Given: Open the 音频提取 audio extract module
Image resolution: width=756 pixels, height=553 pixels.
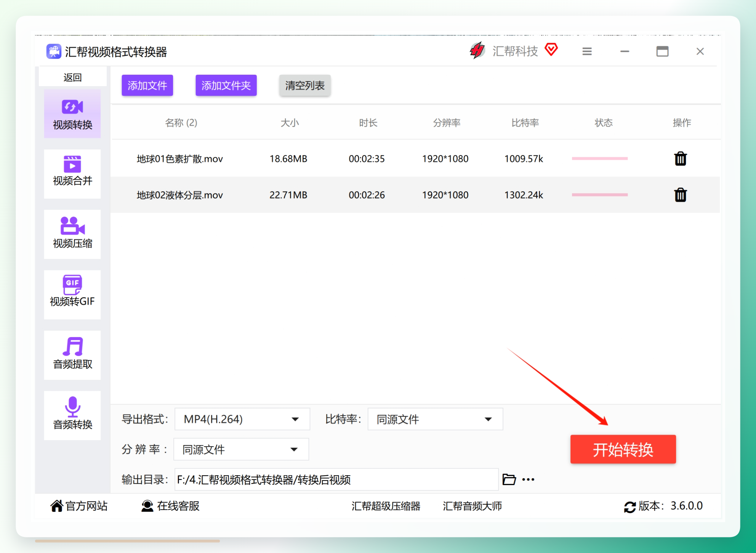Looking at the screenshot, I should pyautogui.click(x=72, y=355).
